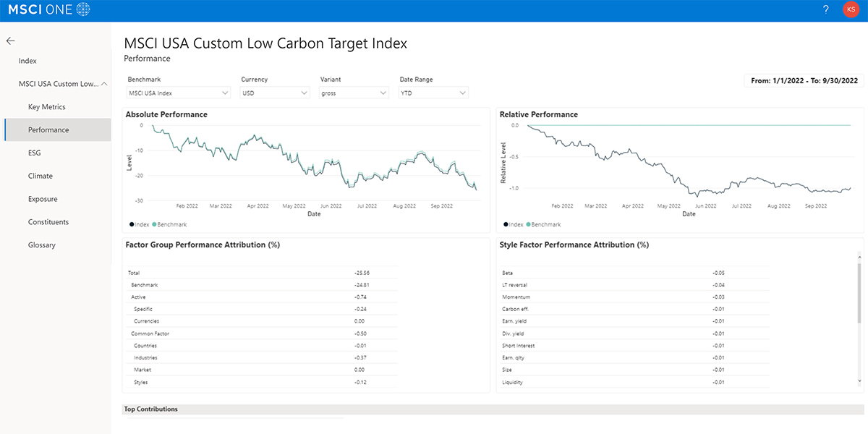Viewport: 868px width, 434px height.
Task: Collapse the MSCI USA Custom Low... sidebar group
Action: click(x=105, y=84)
